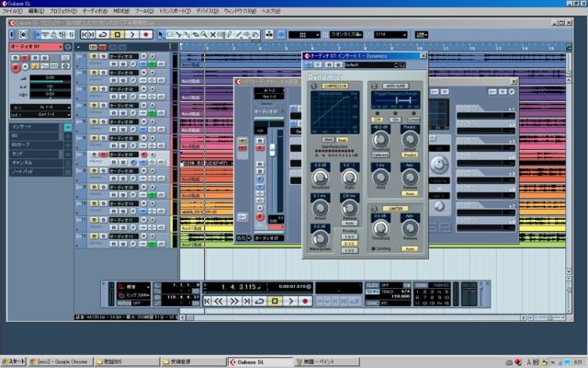Click the Calibrate button under gate Threshold
This screenshot has width=588, height=368.
click(381, 155)
